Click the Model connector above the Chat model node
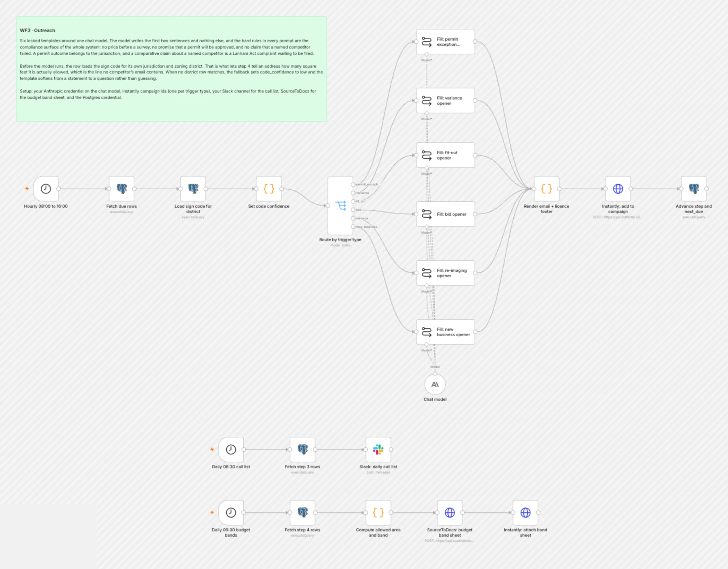728x569 pixels. coord(435,374)
